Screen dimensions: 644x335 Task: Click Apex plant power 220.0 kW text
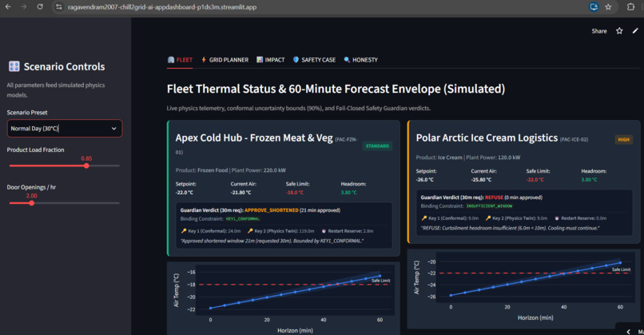pos(258,170)
